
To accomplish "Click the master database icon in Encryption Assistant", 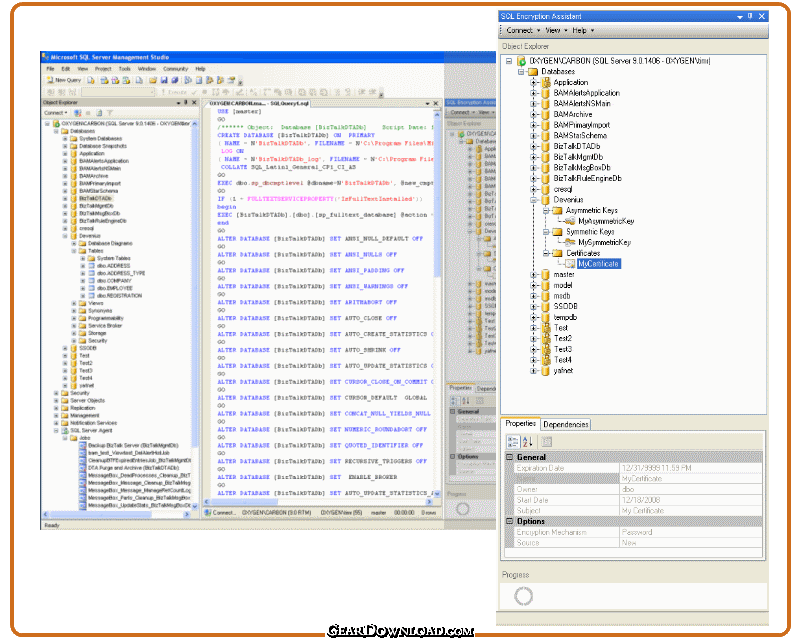I will (x=546, y=275).
